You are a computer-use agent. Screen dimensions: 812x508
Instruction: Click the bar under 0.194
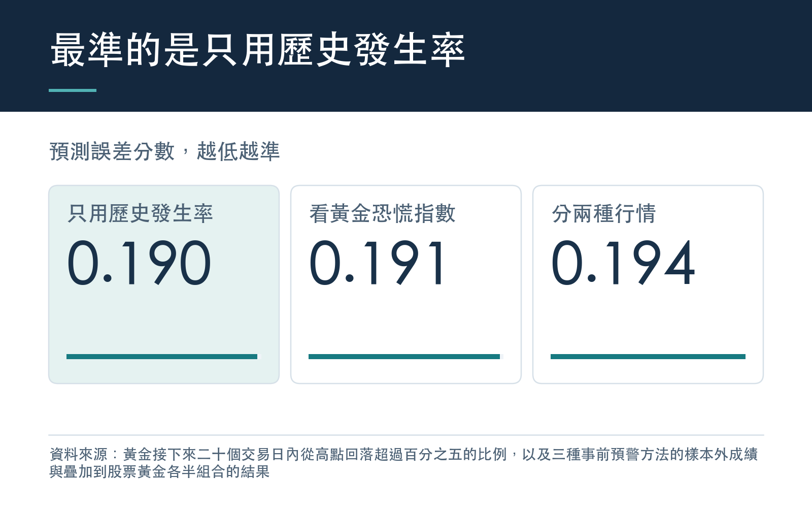point(648,357)
